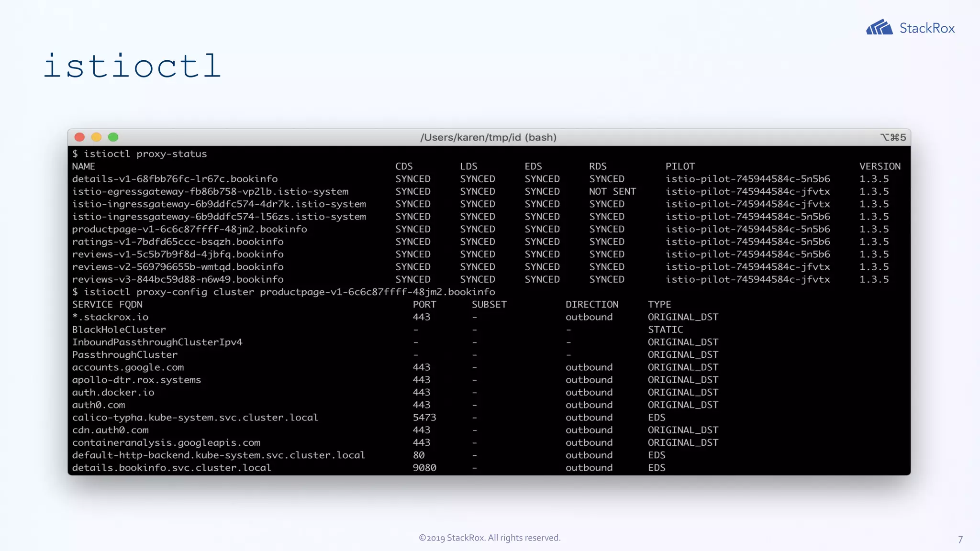
Task: Click the ©2019 StackRox copyright footer
Action: coord(490,538)
